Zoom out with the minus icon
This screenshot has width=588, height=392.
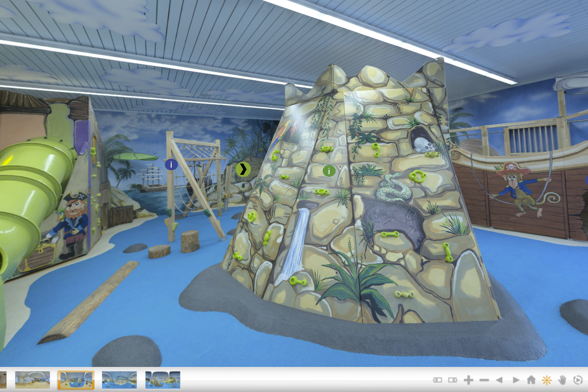[484, 380]
